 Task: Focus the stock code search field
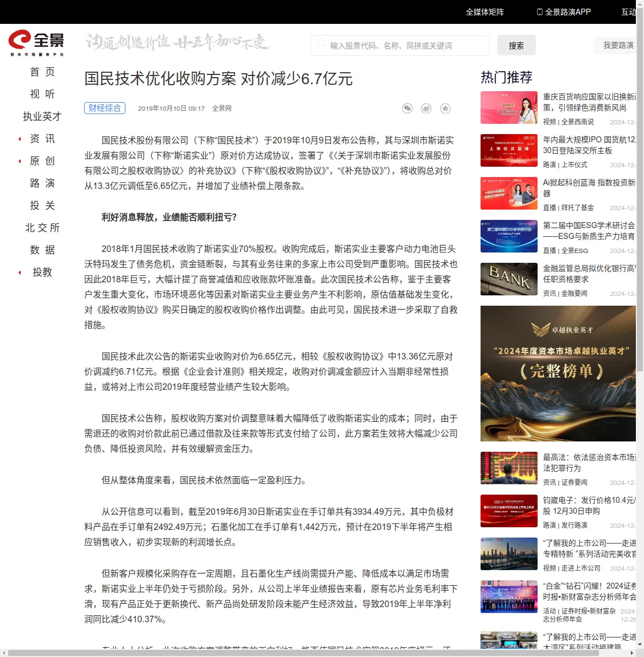400,46
